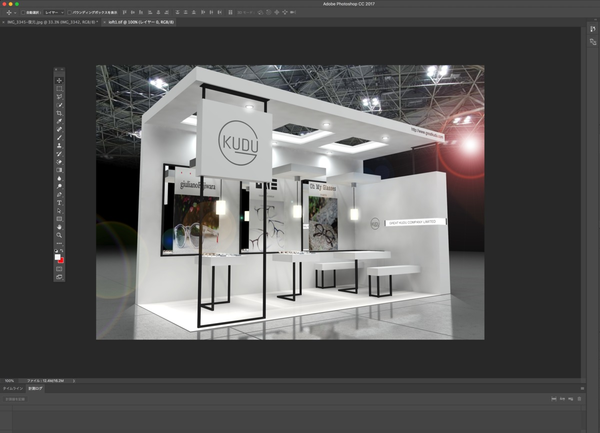
Task: Click the 計測値を記録 button
Action: tap(15, 399)
